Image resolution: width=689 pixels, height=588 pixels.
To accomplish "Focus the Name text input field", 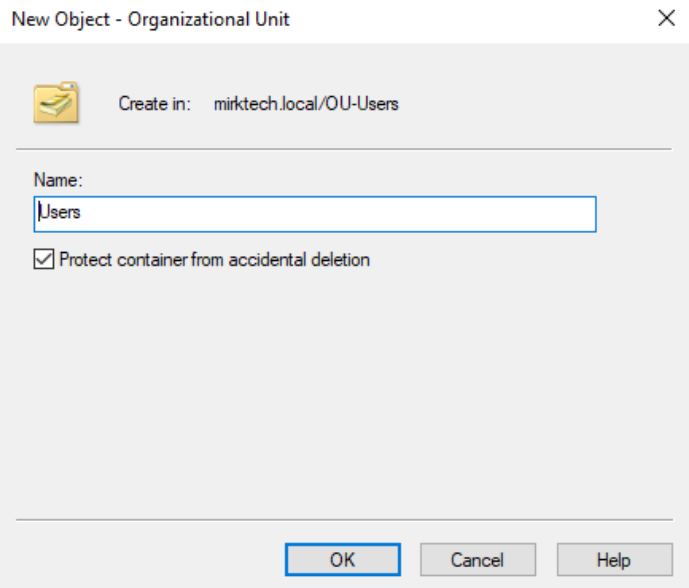I will point(315,214).
